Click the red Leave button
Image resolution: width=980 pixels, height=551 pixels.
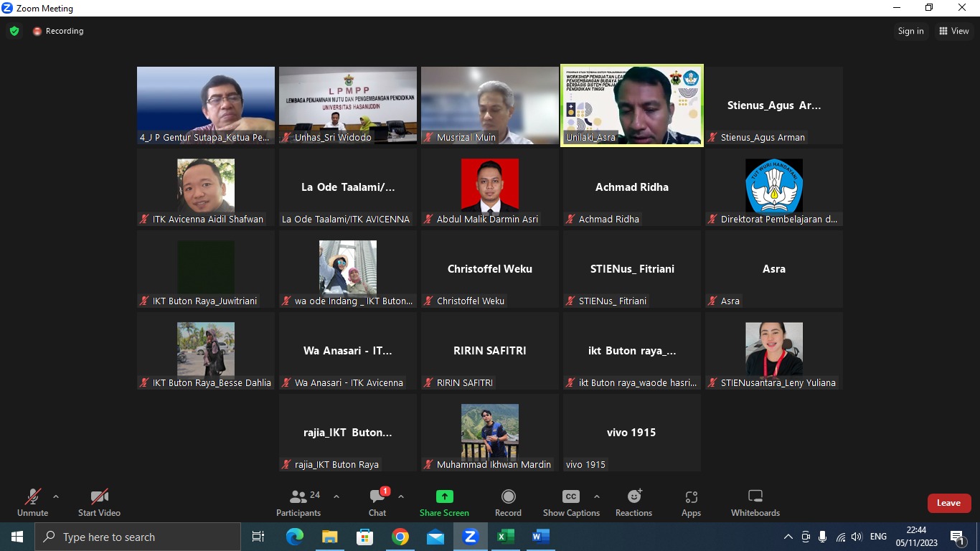(x=948, y=503)
